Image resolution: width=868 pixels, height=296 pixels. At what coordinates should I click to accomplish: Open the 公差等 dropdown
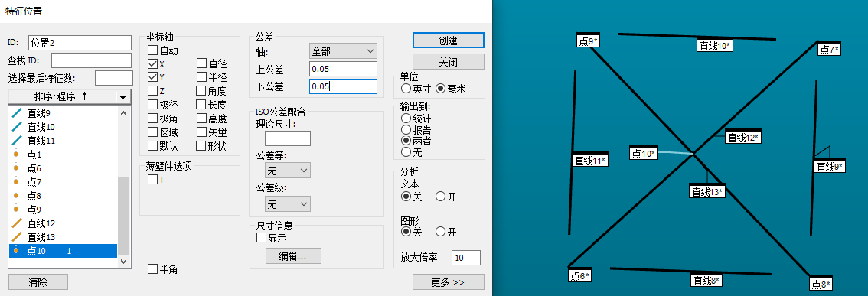(288, 171)
